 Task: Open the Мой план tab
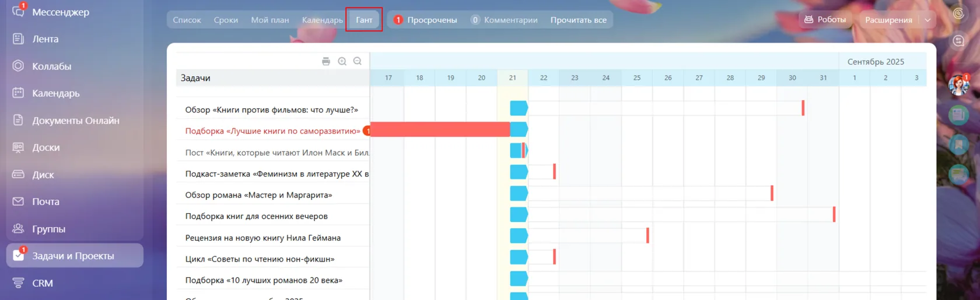click(270, 20)
